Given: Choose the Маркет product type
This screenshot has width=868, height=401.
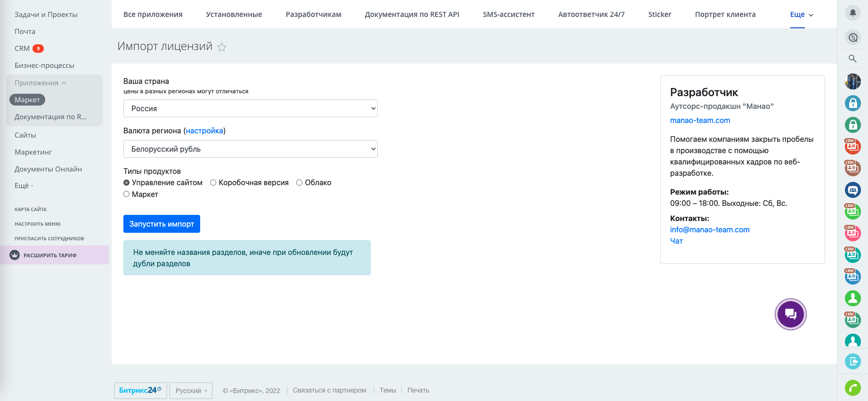Looking at the screenshot, I should click(x=127, y=194).
